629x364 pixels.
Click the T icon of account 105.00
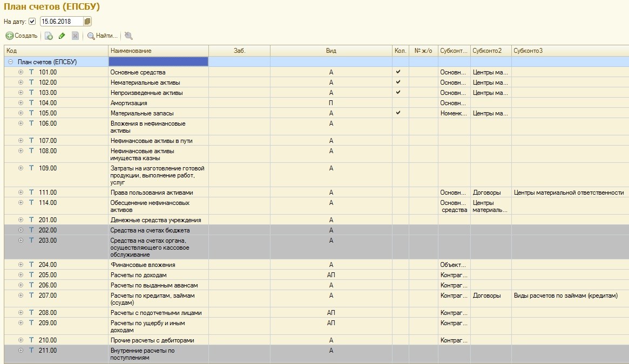tap(31, 113)
